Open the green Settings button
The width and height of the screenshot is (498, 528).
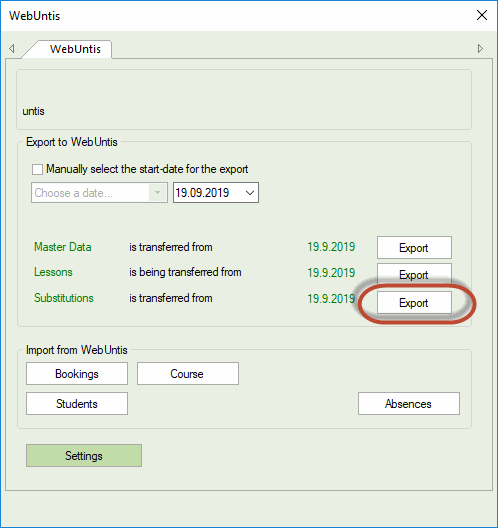pyautogui.click(x=84, y=455)
